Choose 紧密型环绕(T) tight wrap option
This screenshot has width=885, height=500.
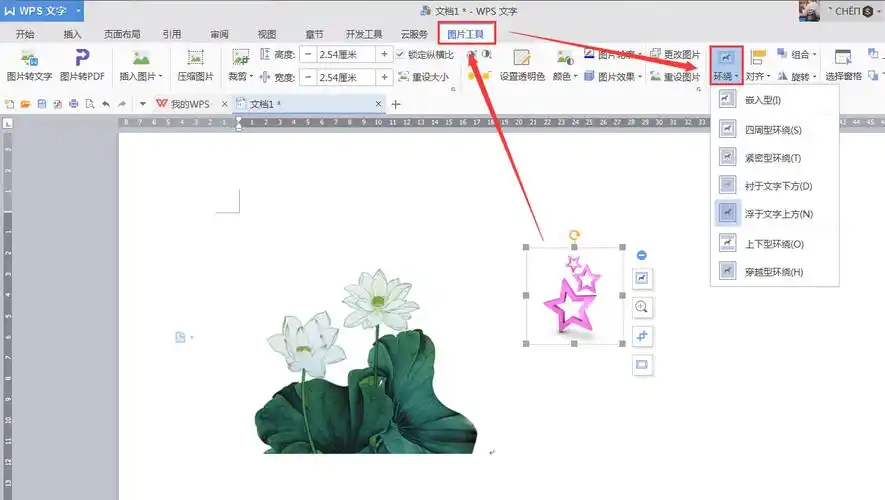click(774, 158)
